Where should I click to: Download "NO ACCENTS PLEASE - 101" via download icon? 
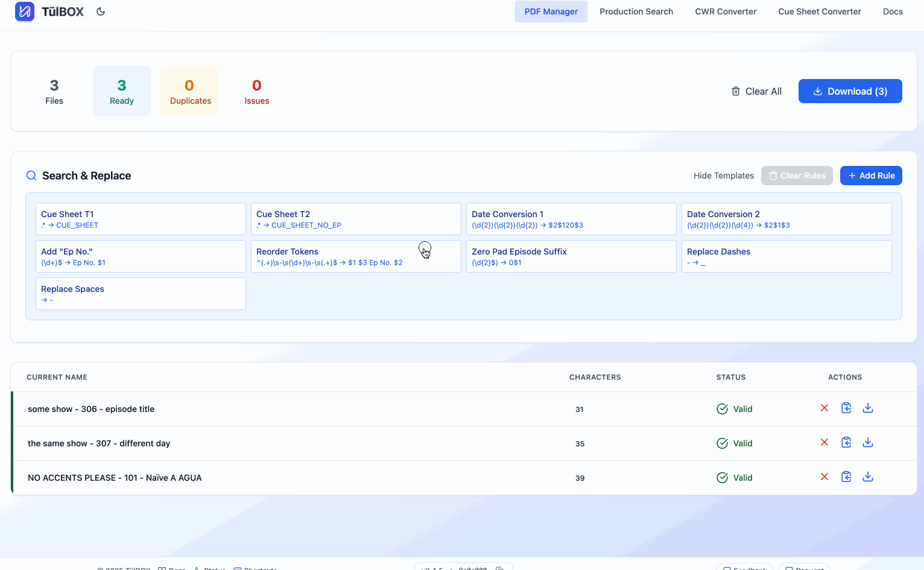[868, 477]
